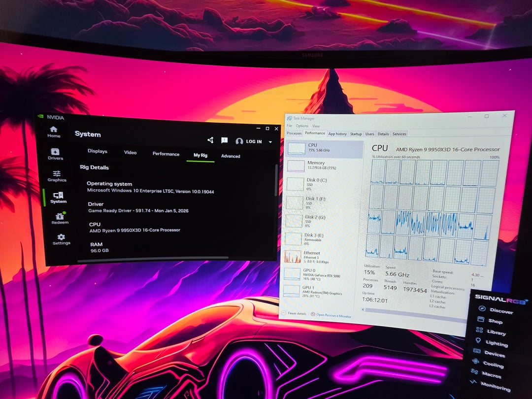
Task: Open the Home section in NVIDIA sidebar
Action: point(54,132)
